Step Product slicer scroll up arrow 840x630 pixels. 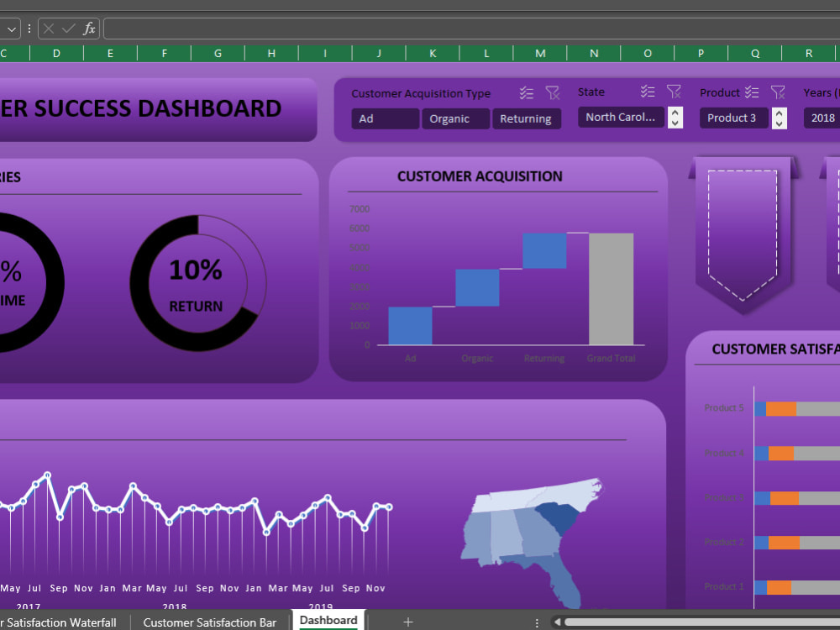point(780,113)
